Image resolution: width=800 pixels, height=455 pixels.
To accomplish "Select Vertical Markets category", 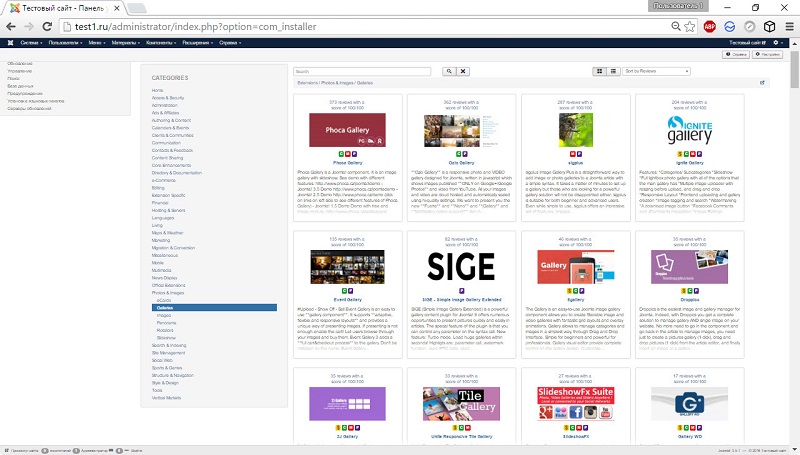I will [166, 397].
